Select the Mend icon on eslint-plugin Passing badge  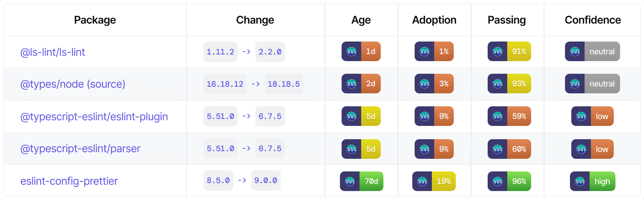497,116
